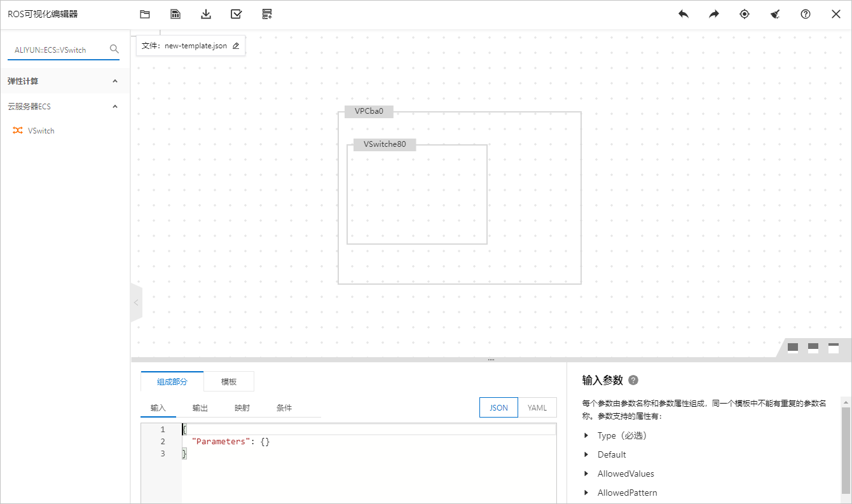
Task: Click the 文件：new-template.json file name label
Action: [184, 46]
